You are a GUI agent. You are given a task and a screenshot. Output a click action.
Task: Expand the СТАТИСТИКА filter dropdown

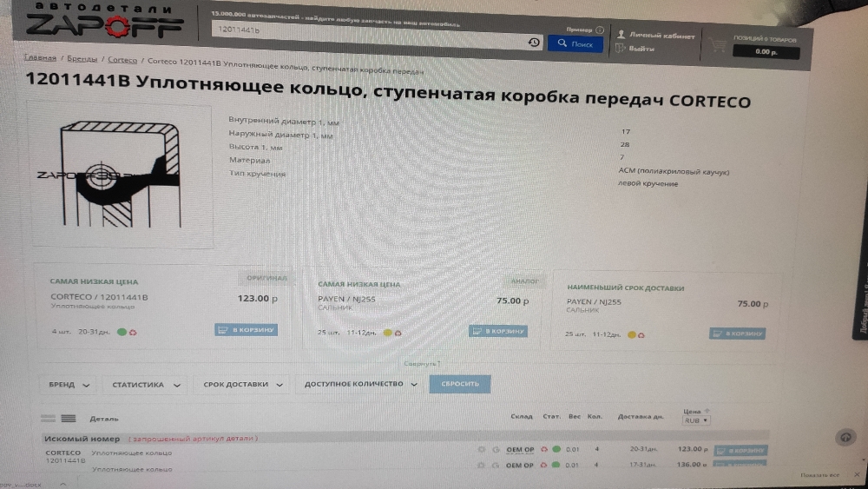click(x=146, y=385)
